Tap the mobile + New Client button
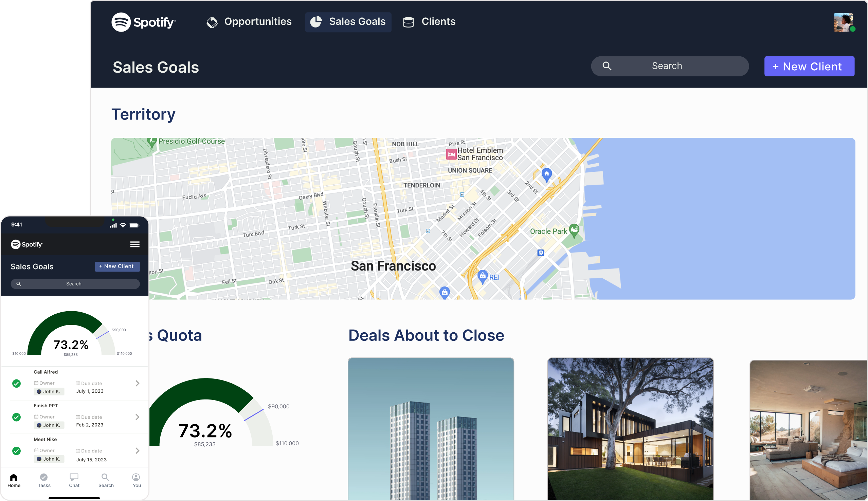The image size is (868, 501). [x=117, y=267]
